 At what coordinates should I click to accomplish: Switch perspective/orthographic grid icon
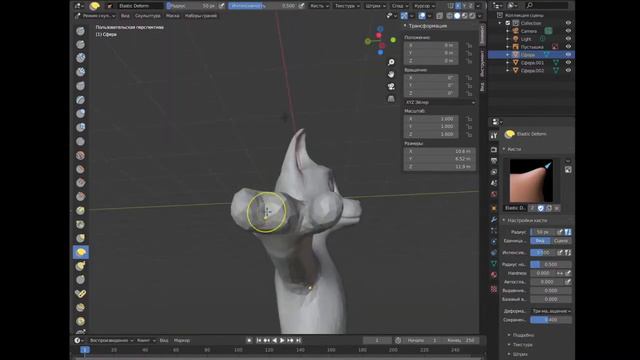[x=391, y=99]
